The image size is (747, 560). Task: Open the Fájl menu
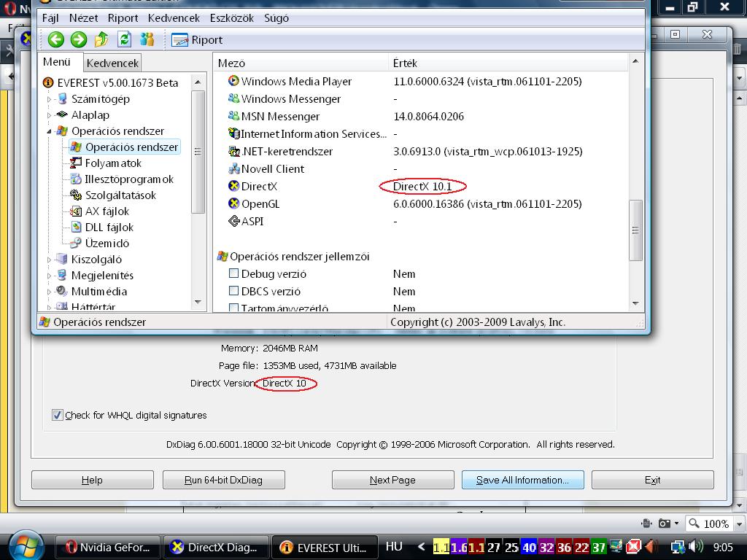[50, 18]
